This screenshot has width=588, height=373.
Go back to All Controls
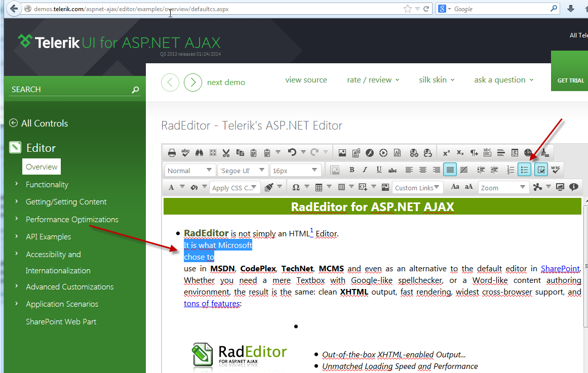[38, 123]
